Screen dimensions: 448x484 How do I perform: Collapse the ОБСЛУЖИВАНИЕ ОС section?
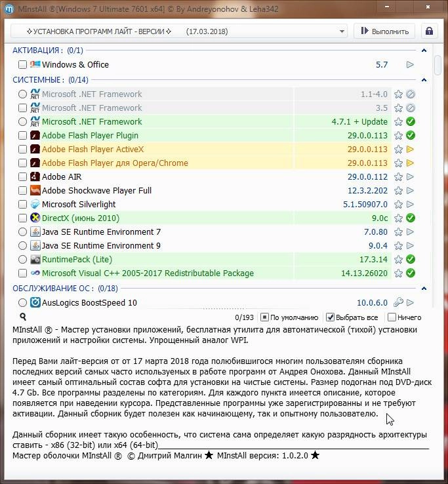(424, 289)
